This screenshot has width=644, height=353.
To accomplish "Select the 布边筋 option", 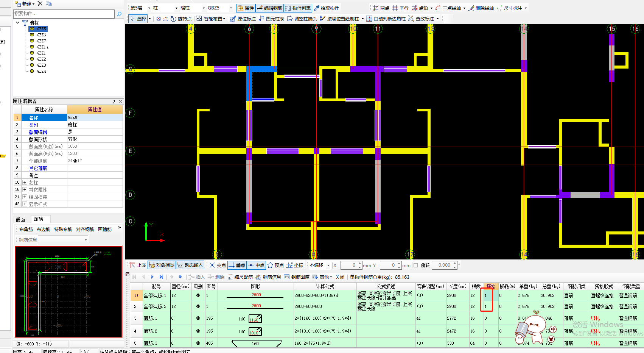I will point(44,230).
